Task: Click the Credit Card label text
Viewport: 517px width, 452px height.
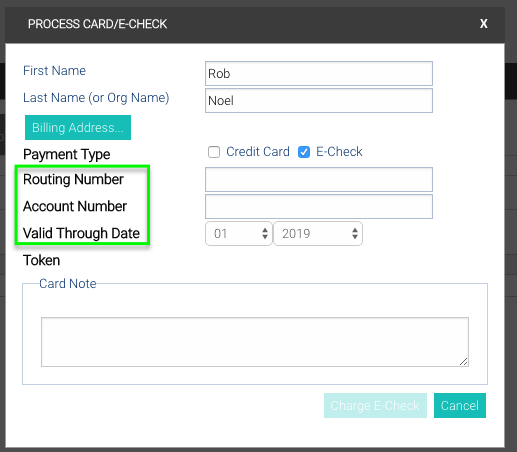Action: pyautogui.click(x=258, y=152)
